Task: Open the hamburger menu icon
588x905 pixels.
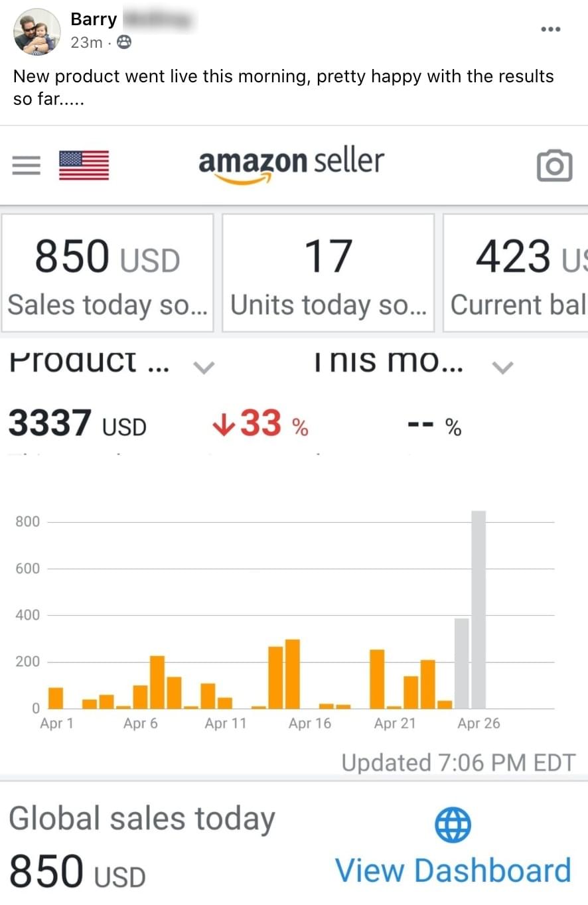Action: coord(27,165)
